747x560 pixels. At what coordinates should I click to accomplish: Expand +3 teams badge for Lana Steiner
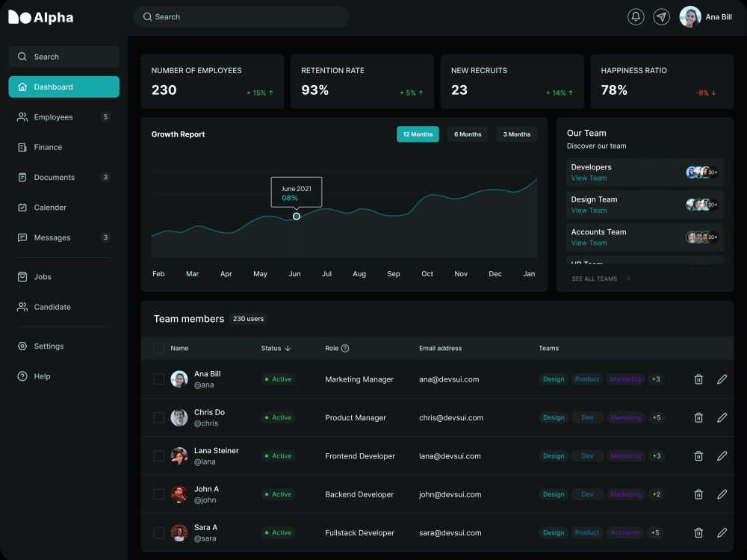pos(657,455)
